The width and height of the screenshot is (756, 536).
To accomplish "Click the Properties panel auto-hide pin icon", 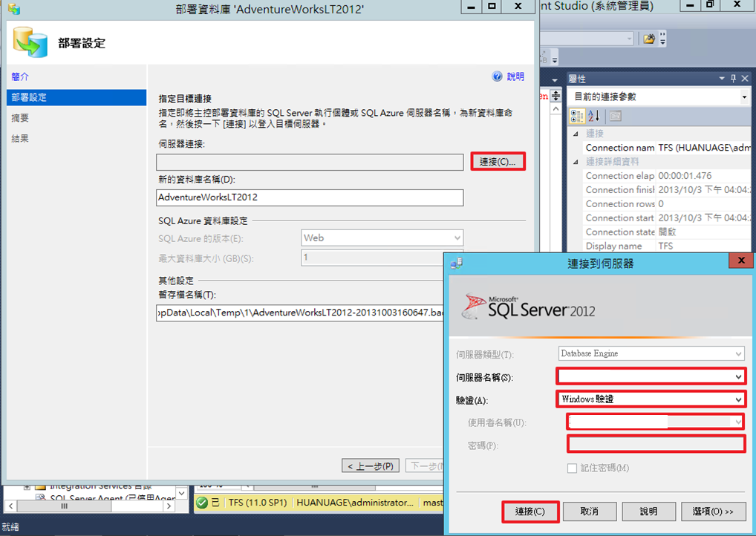I will point(733,78).
